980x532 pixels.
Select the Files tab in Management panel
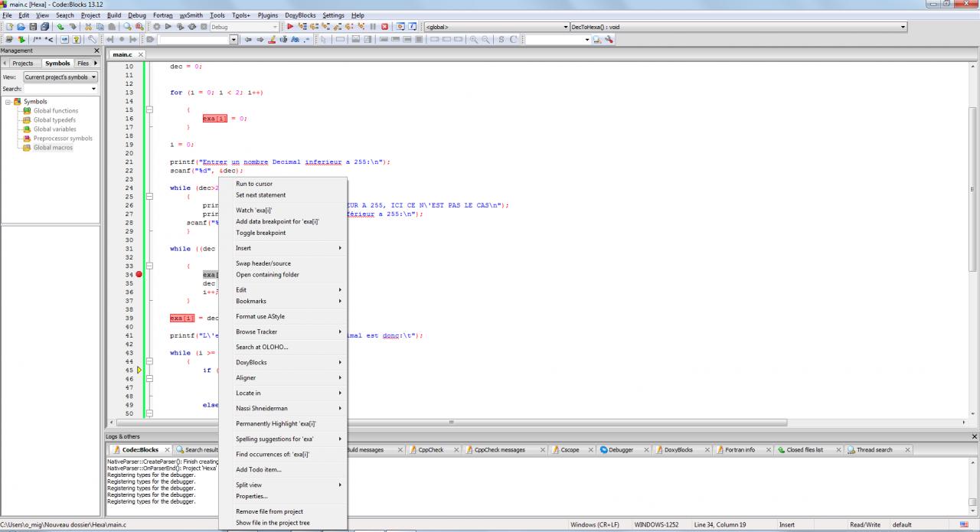pos(82,64)
